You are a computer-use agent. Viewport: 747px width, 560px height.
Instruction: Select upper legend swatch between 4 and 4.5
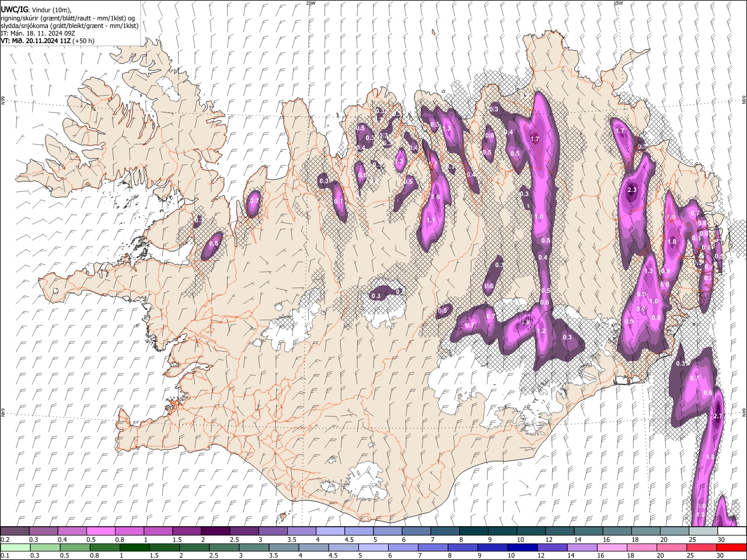pyautogui.click(x=329, y=531)
